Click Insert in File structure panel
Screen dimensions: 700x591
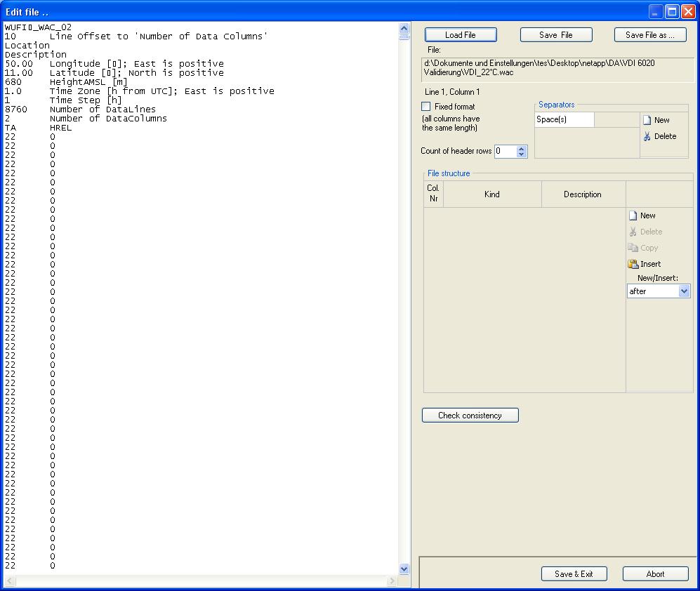[x=645, y=264]
